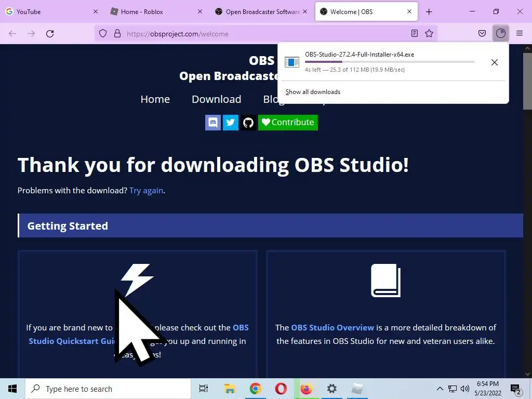Open the Download nav link
Image resolution: width=532 pixels, height=399 pixels.
(217, 99)
